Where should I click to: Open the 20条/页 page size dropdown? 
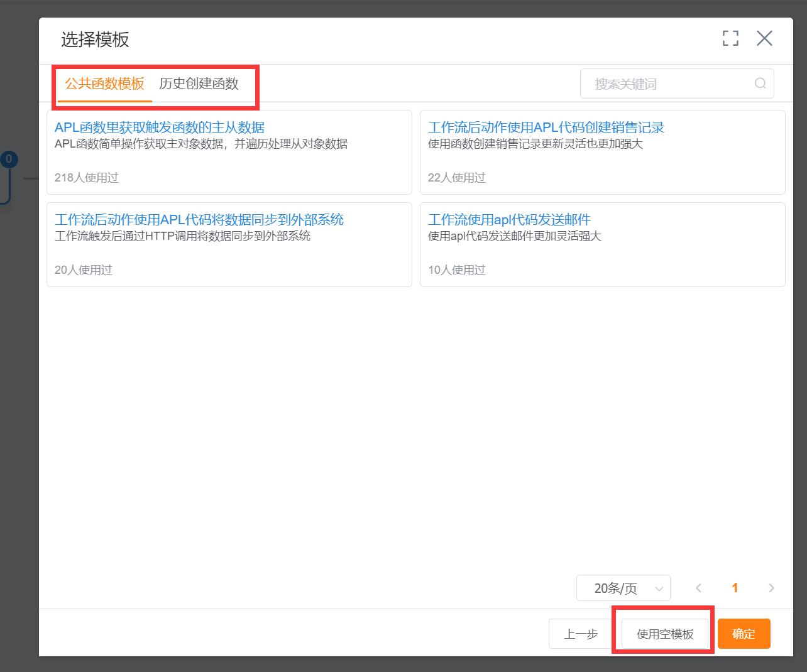pos(623,588)
